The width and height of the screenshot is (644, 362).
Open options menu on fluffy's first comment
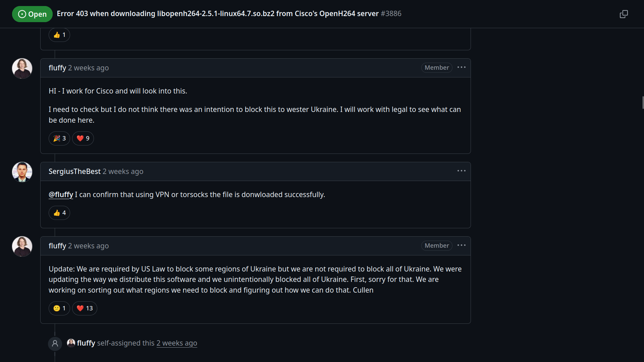tap(461, 67)
